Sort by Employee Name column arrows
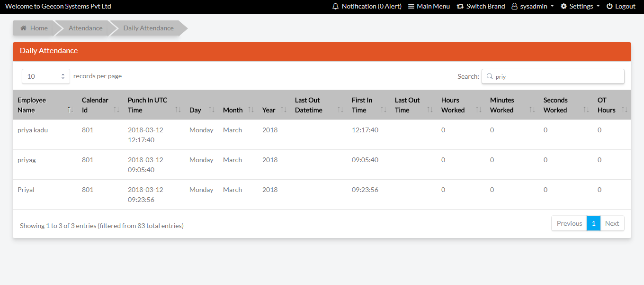The width and height of the screenshot is (644, 285). point(70,110)
